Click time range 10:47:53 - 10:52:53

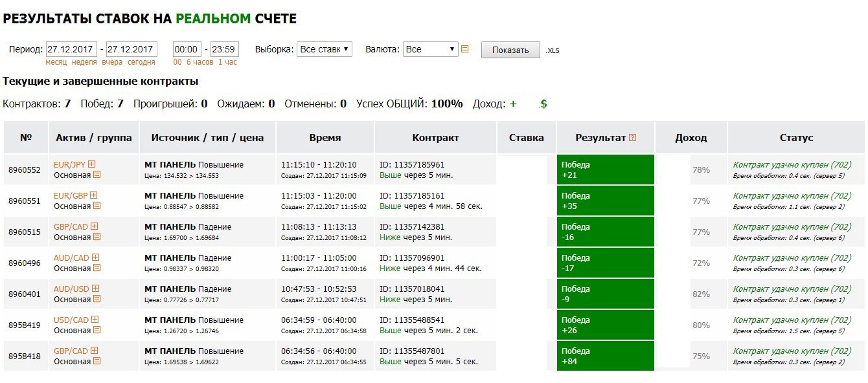[x=319, y=289]
